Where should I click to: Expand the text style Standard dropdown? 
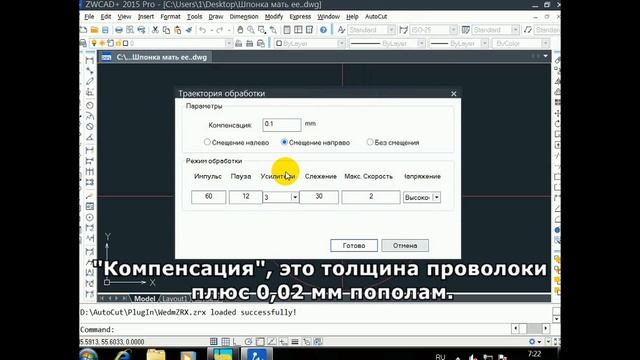[x=391, y=30]
